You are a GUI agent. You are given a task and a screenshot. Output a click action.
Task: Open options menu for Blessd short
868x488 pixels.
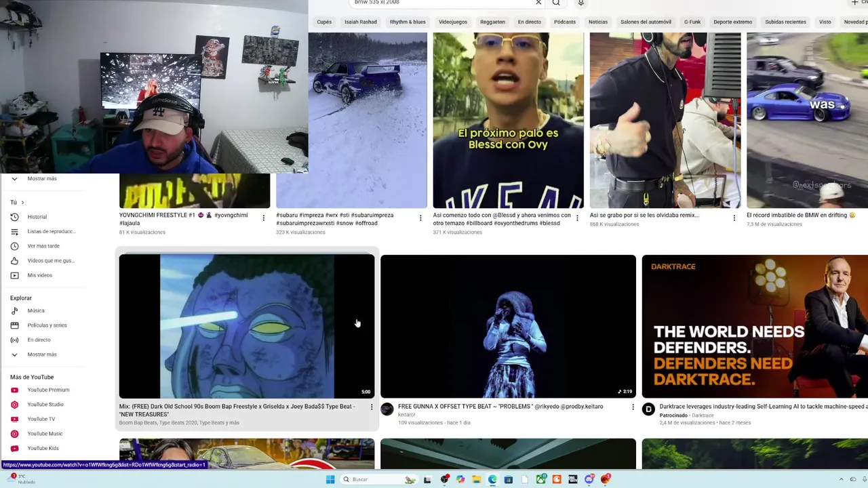[x=577, y=218]
